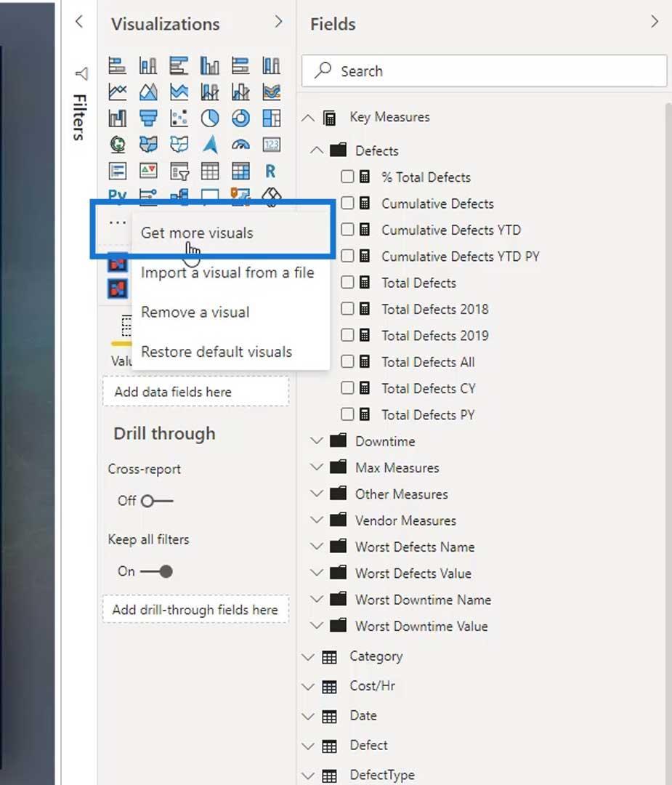Click the Fields search box
The image size is (672, 785).
(484, 71)
